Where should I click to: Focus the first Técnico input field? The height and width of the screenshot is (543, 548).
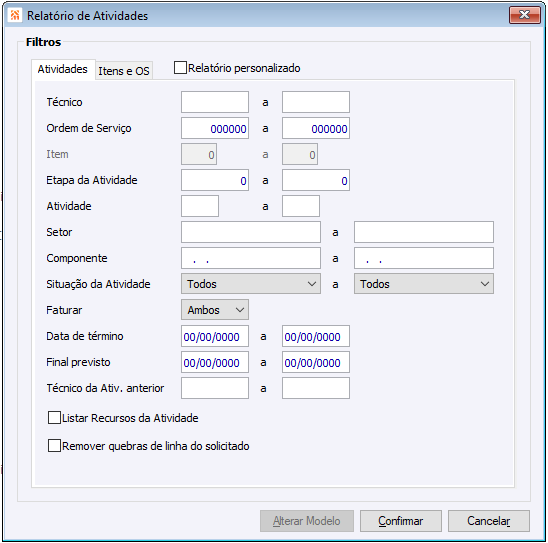tap(215, 102)
